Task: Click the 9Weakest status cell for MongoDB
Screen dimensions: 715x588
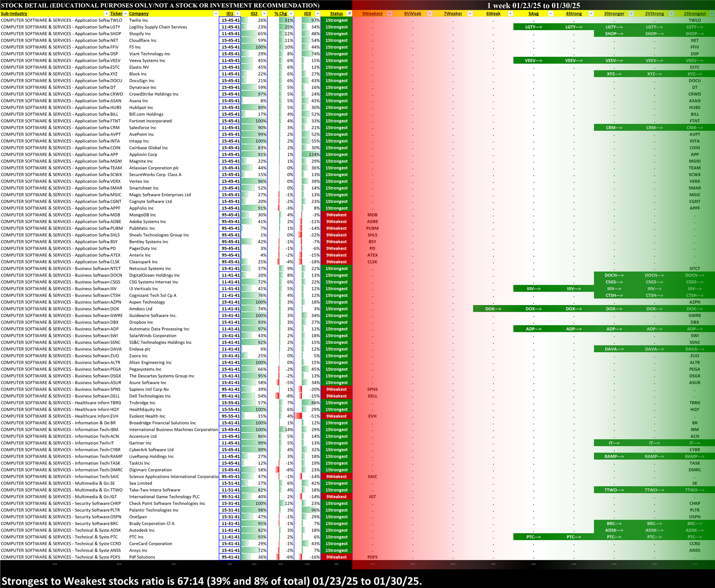Action: (x=336, y=215)
